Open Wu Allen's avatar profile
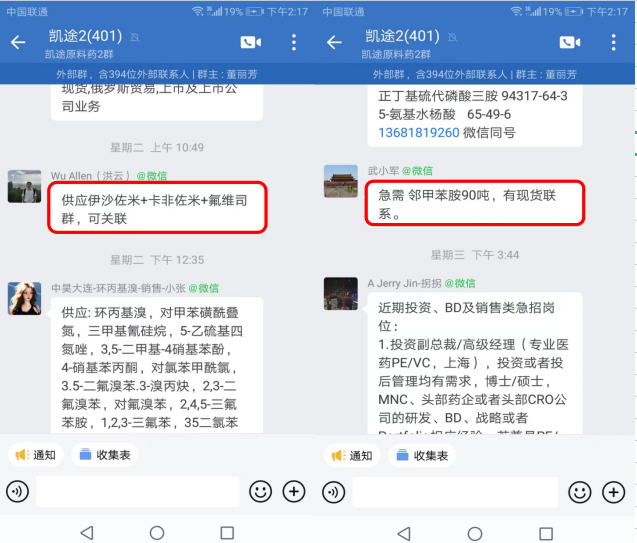Screen dimensions: 637x543 click(x=24, y=186)
